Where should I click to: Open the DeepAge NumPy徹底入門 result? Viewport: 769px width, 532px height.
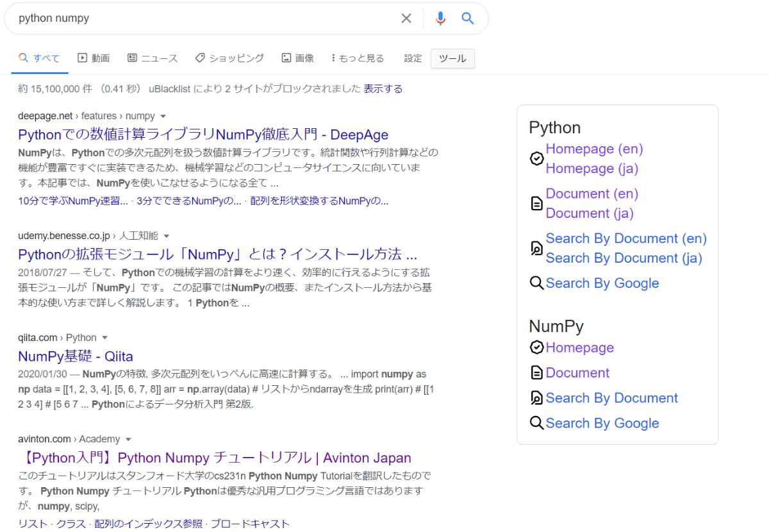(x=203, y=135)
